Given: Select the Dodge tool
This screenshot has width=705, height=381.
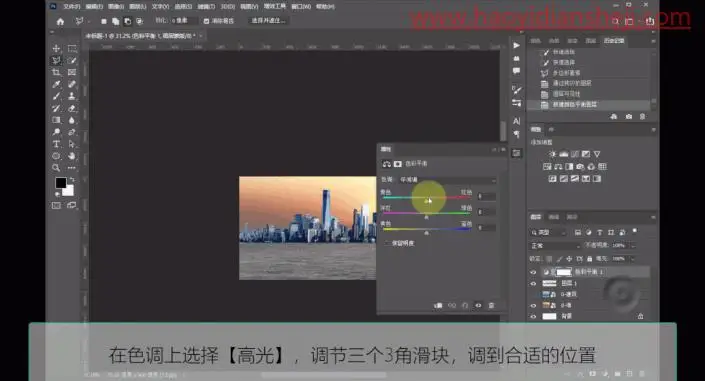Looking at the screenshot, I should point(56,132).
